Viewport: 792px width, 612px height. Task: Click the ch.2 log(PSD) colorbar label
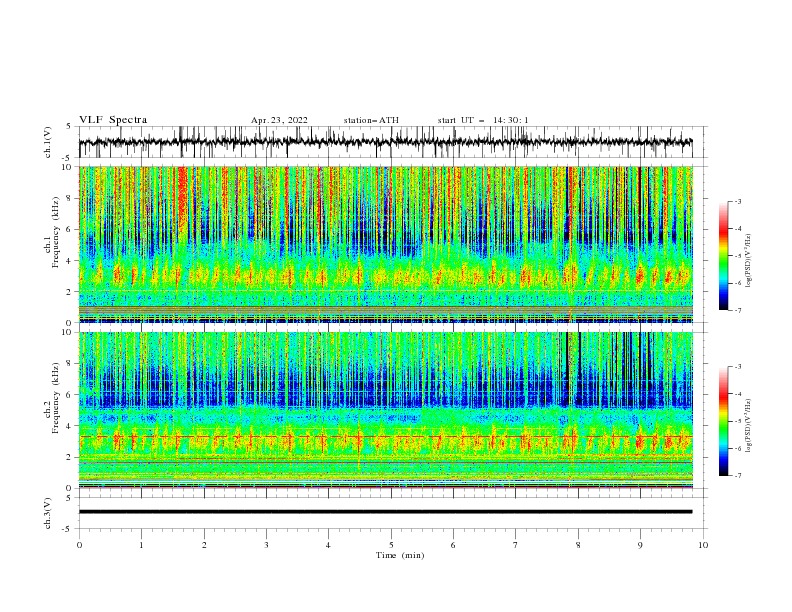pyautogui.click(x=749, y=425)
